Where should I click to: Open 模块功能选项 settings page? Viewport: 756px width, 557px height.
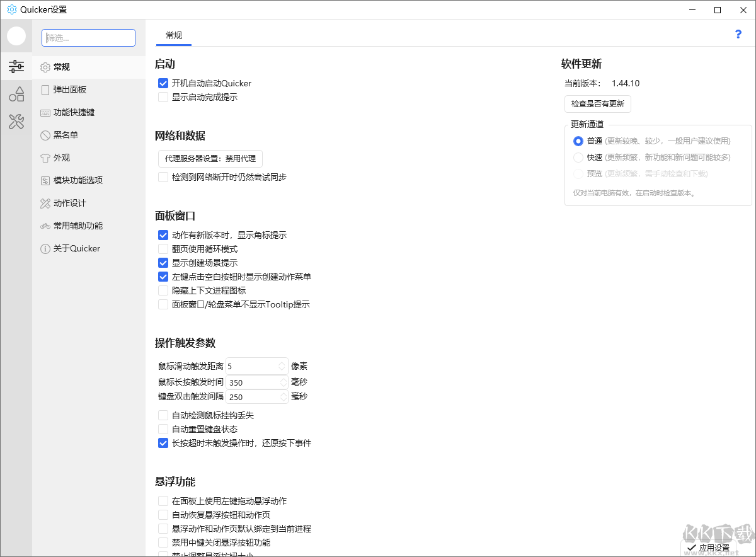click(x=89, y=180)
